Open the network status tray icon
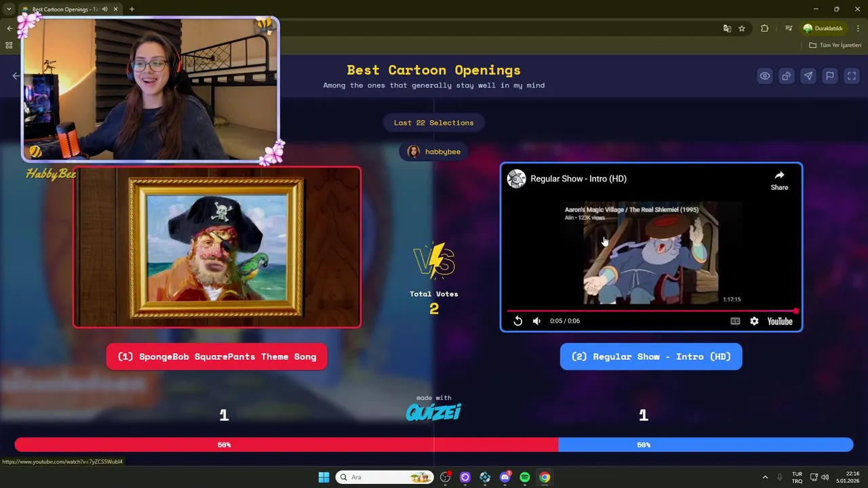The width and height of the screenshot is (868, 488). point(814,477)
